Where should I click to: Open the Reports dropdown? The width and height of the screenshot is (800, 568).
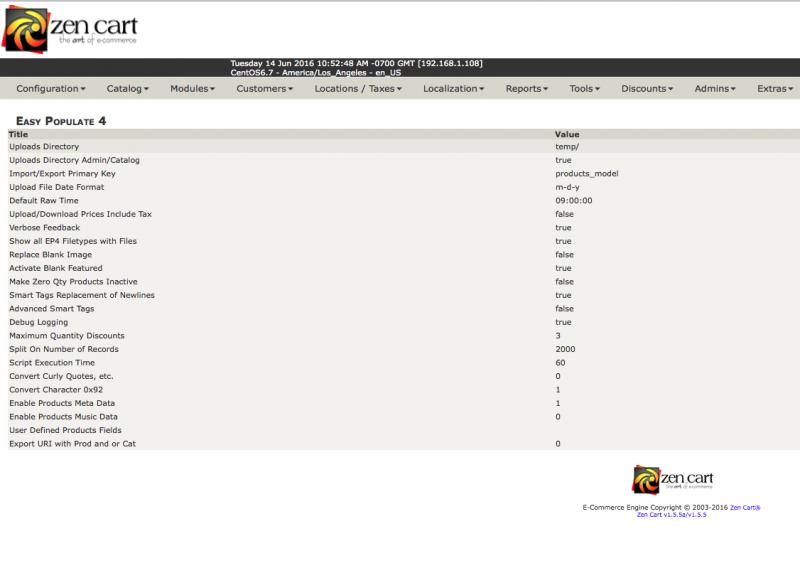(x=527, y=89)
